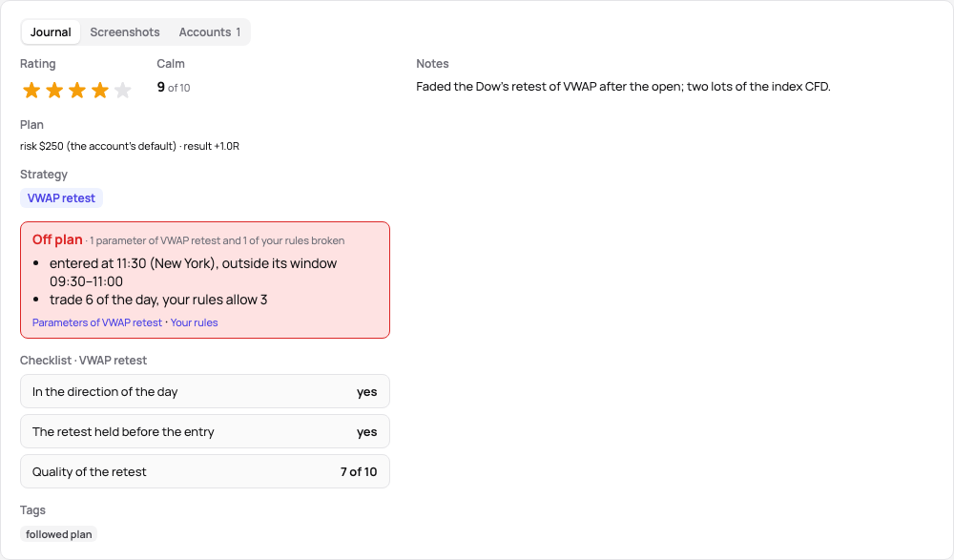
Task: Click the VWAP retest strategy chip
Action: pos(61,197)
